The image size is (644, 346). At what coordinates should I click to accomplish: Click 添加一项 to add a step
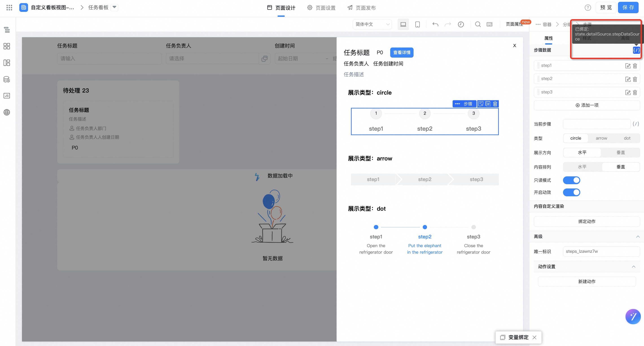[x=587, y=105]
